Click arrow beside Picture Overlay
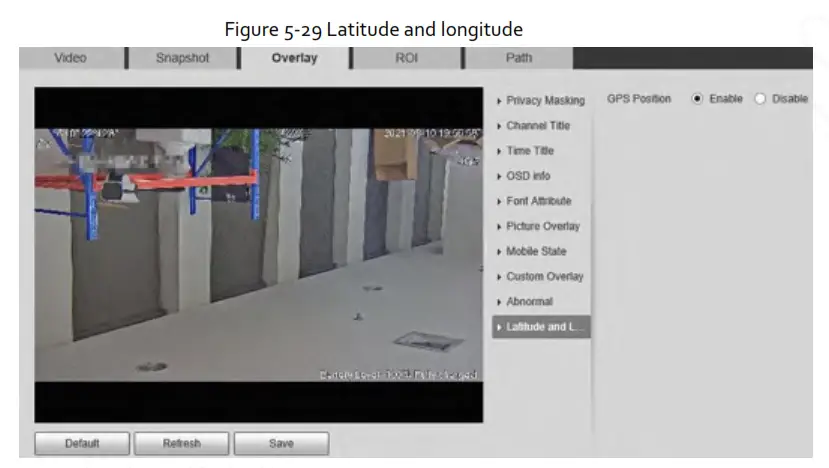 [x=499, y=226]
